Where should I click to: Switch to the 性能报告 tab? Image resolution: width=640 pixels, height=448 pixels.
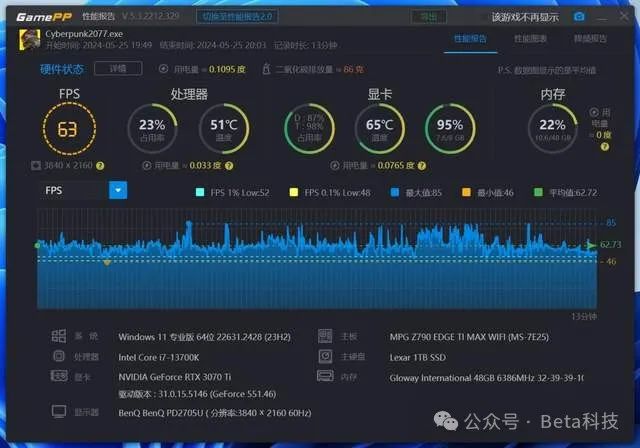tap(470, 39)
